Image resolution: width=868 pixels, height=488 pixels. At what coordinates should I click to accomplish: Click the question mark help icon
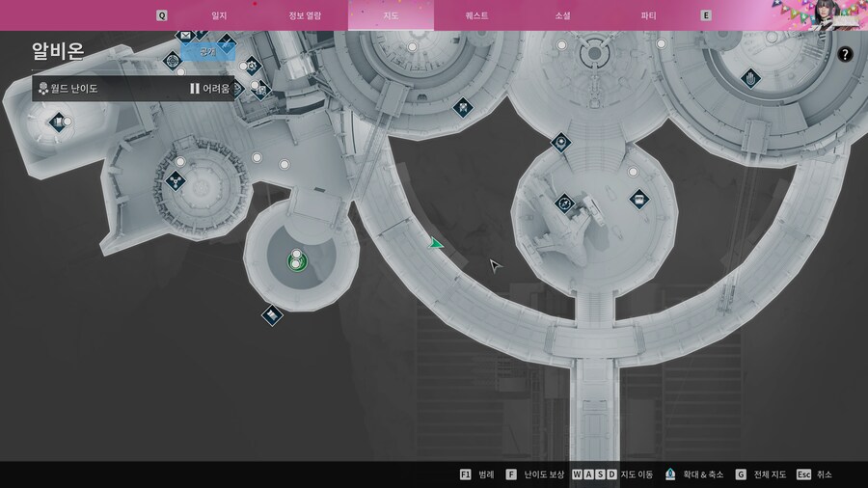pos(845,55)
